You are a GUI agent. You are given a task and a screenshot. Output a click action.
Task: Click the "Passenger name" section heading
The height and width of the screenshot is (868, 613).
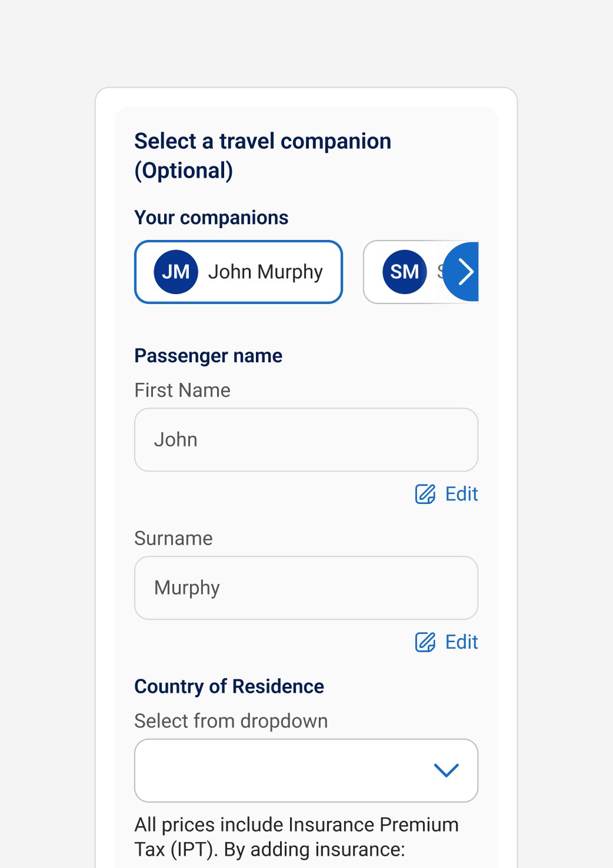point(208,356)
